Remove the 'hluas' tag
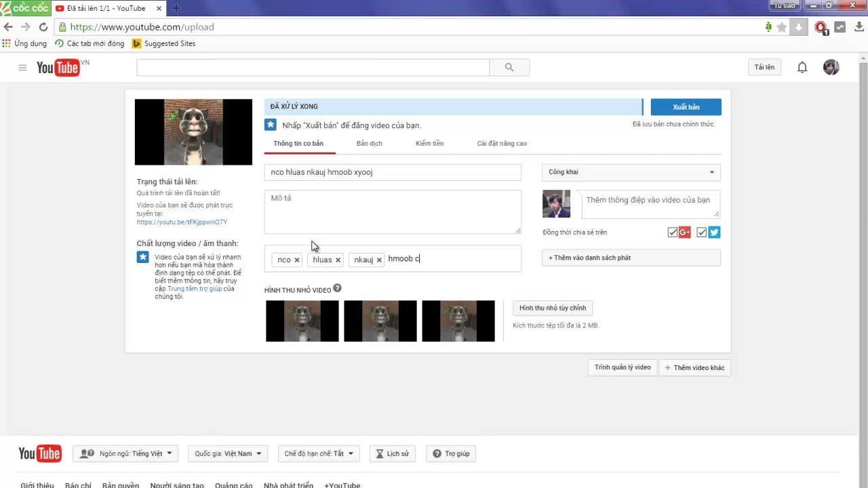The height and width of the screenshot is (488, 868). [338, 260]
